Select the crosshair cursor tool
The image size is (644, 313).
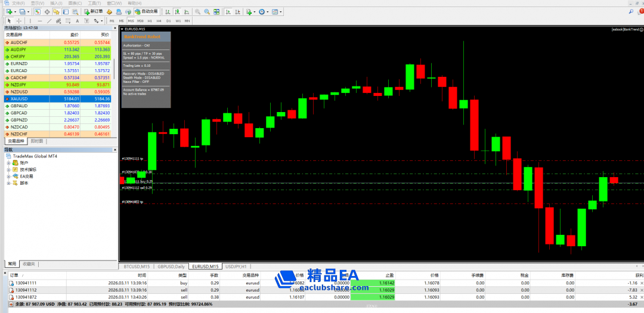(x=17, y=21)
